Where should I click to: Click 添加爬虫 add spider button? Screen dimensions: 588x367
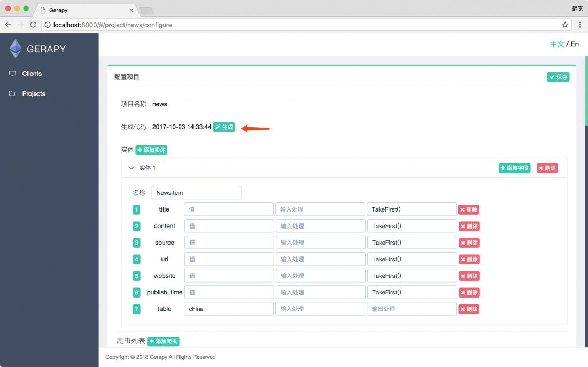coord(163,341)
